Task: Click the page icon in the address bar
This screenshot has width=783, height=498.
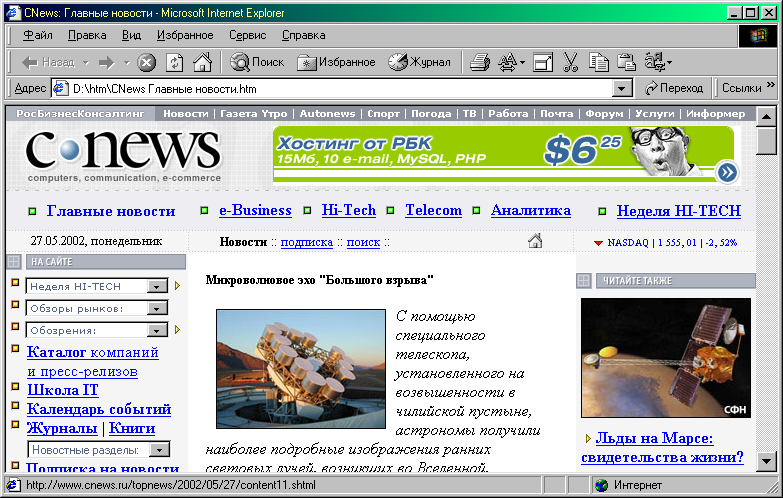Action: coord(60,88)
